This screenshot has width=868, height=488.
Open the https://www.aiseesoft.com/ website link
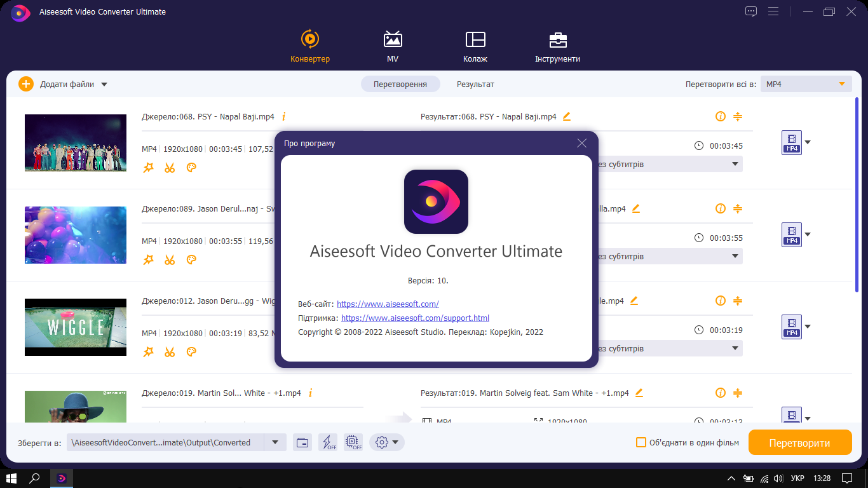[388, 304]
